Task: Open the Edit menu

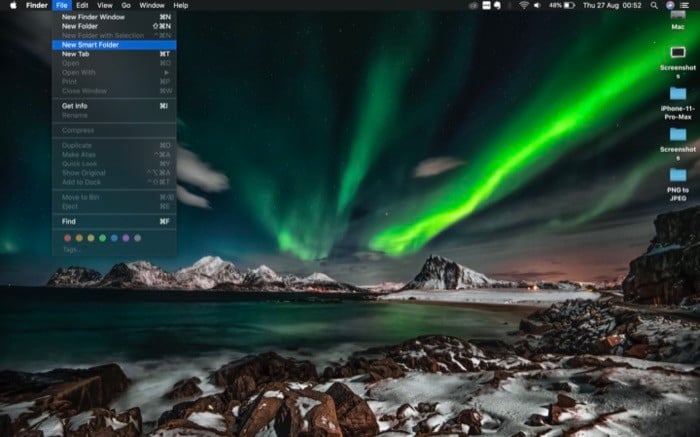Action: [x=82, y=5]
